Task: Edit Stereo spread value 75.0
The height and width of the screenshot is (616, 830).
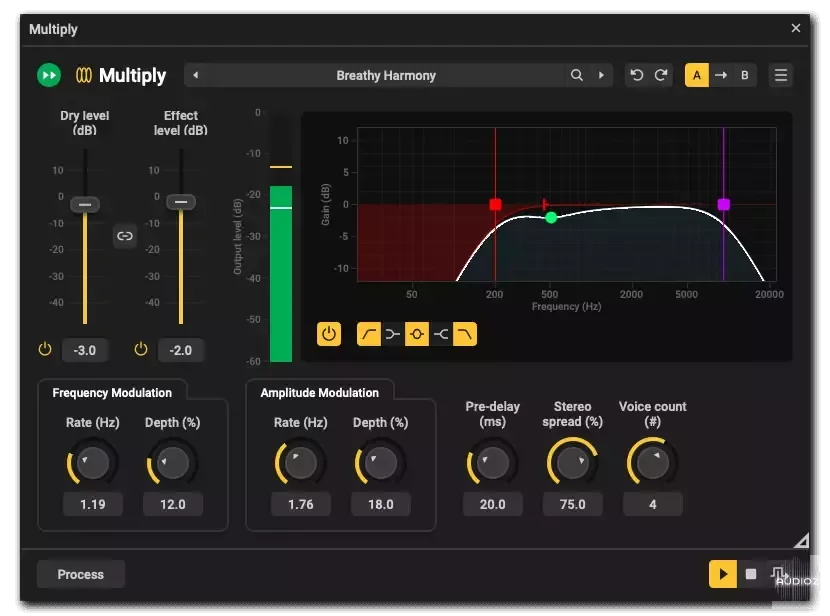Action: pos(572,504)
